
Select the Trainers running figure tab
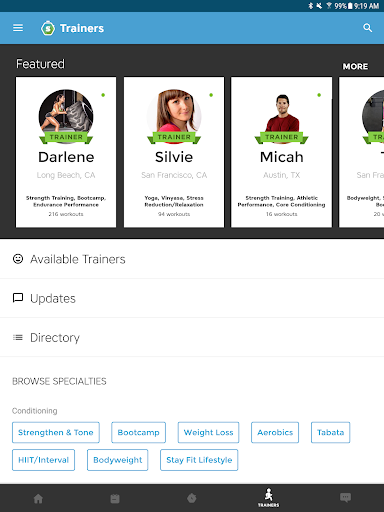(269, 498)
